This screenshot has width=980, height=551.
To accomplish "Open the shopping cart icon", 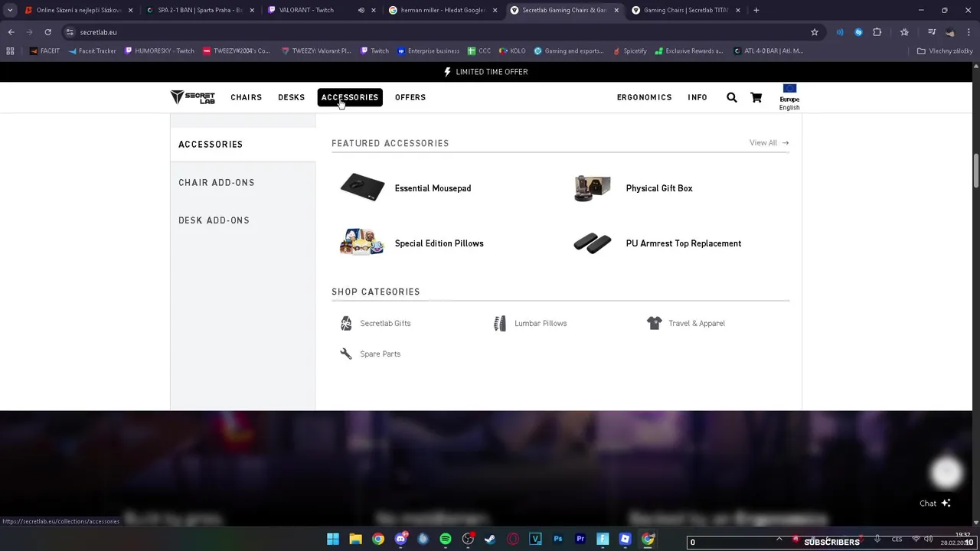I will tap(756, 97).
